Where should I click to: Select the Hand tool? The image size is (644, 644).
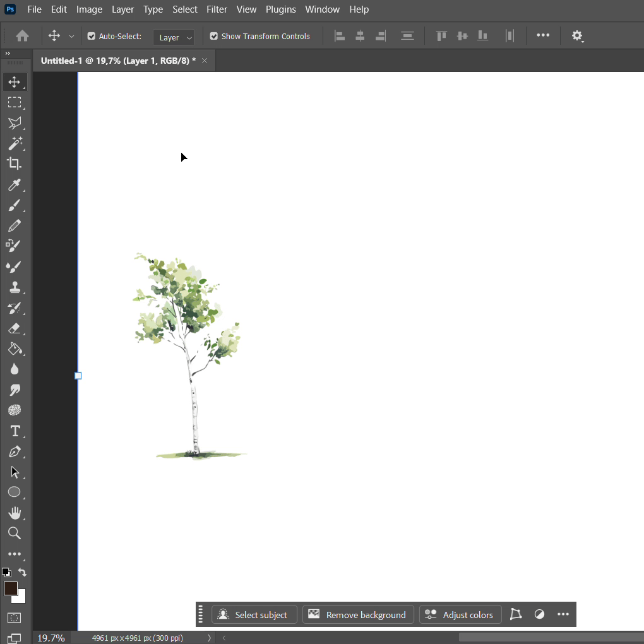coord(14,513)
